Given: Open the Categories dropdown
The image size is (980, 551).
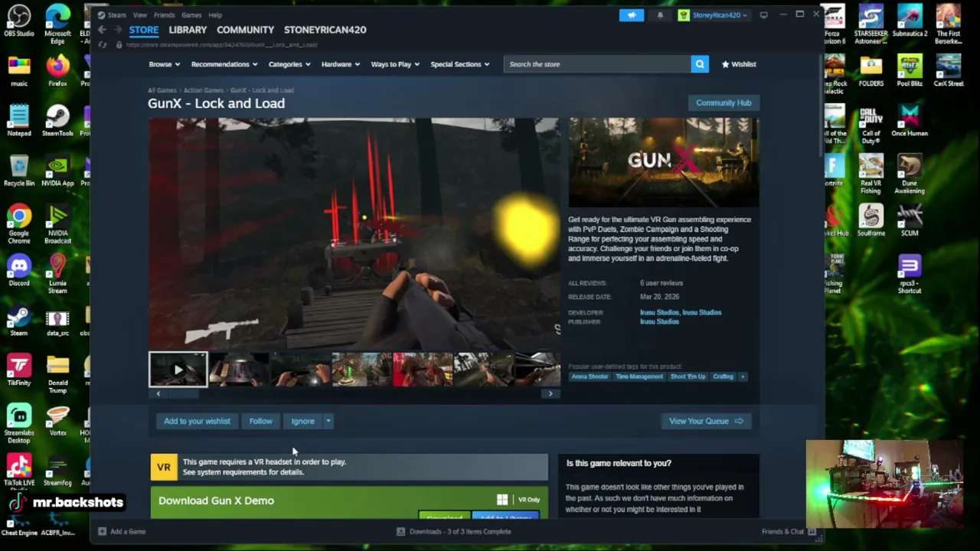Looking at the screenshot, I should tap(289, 64).
